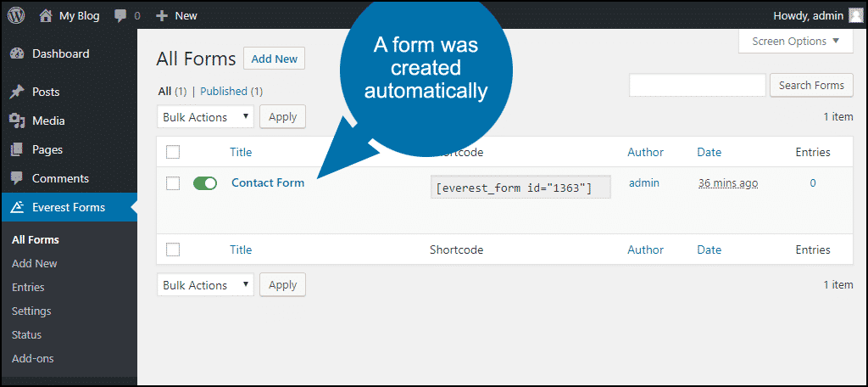Click the plus icon beside New
Viewport: 868px width, 387px height.
162,16
